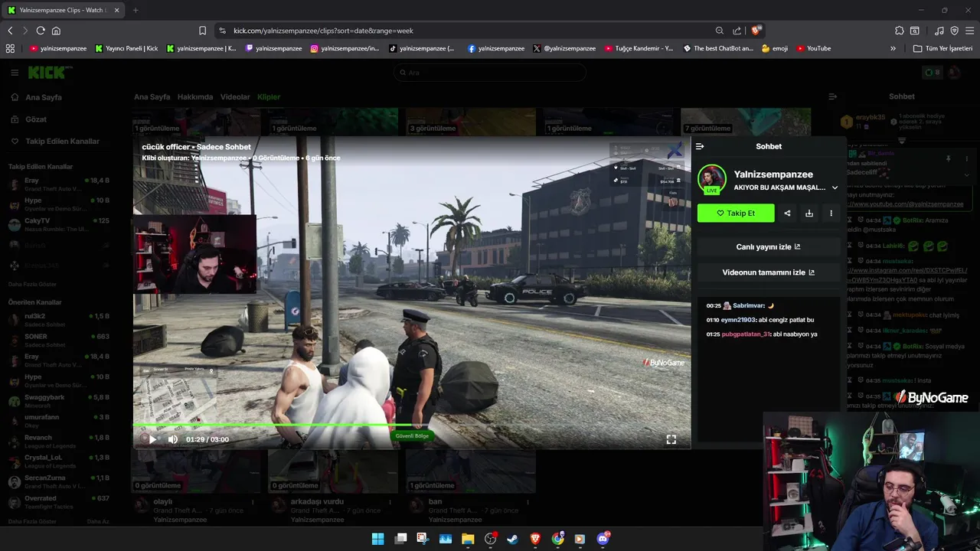Open apps grid icon in bookmarks bar
Image resolution: width=980 pixels, height=551 pixels.
click(10, 48)
